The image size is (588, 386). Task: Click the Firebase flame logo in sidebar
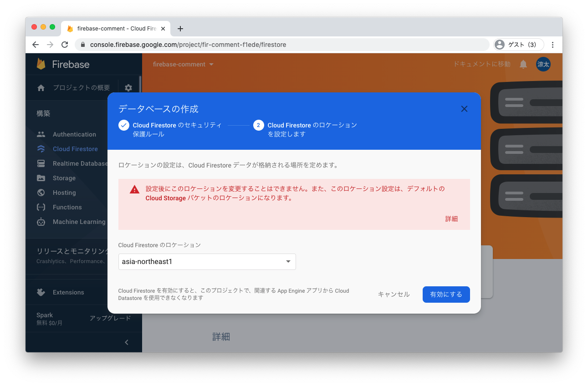coord(41,64)
